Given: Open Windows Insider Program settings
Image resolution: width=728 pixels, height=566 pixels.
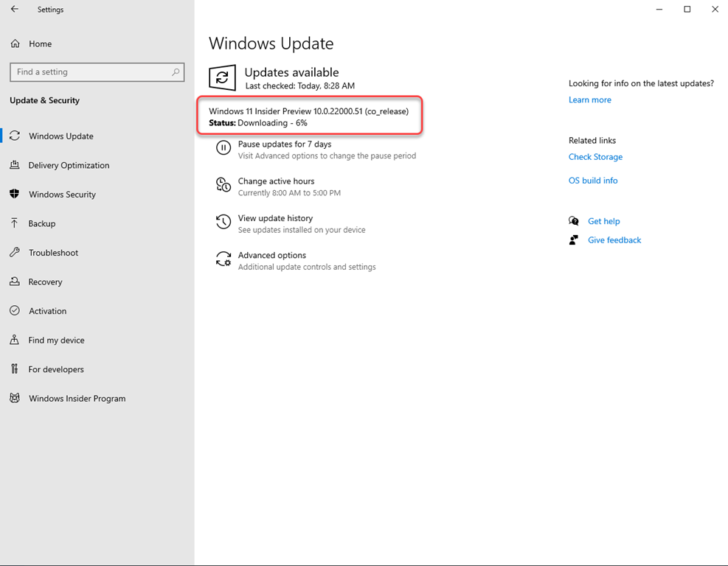Looking at the screenshot, I should click(77, 399).
